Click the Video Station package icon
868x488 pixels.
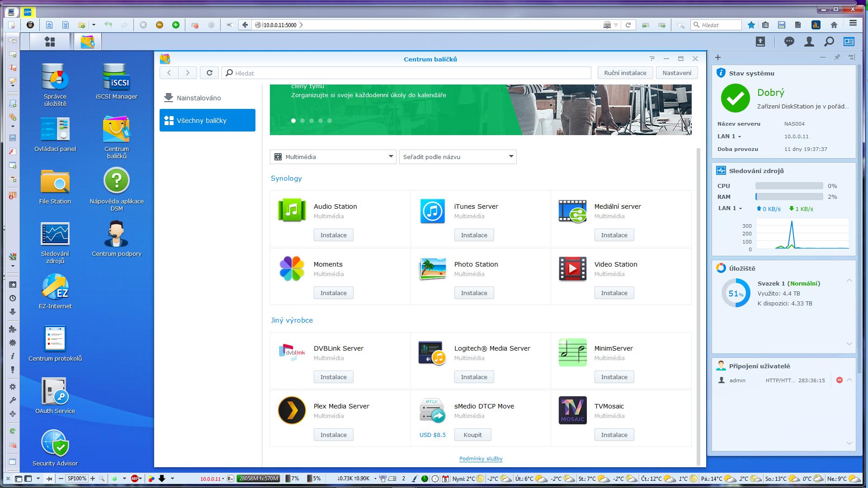(572, 268)
